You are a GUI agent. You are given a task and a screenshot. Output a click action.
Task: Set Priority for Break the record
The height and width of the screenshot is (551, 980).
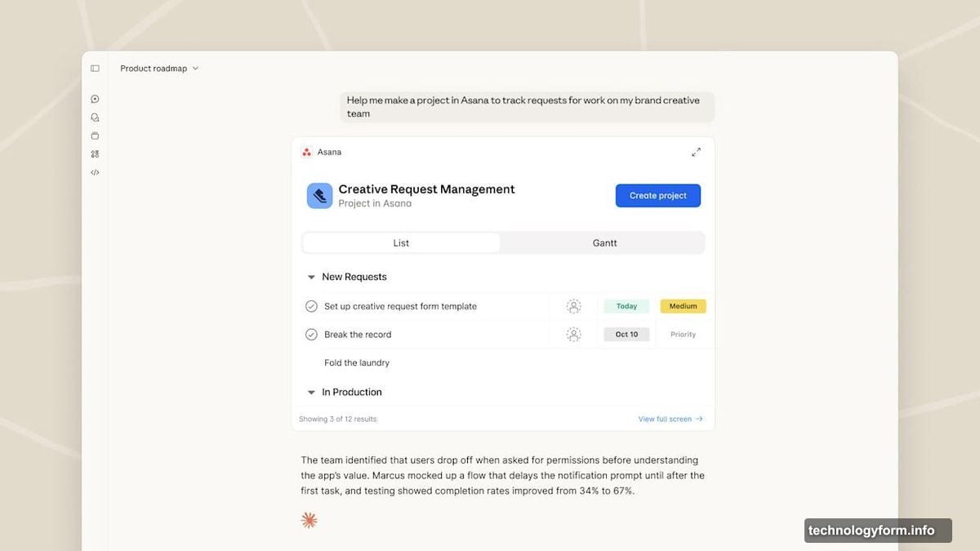[683, 334]
